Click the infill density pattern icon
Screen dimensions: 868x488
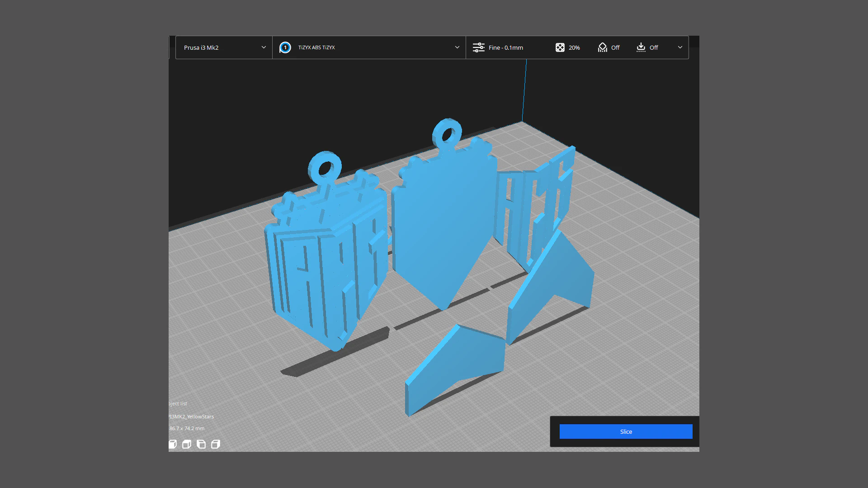pos(560,47)
